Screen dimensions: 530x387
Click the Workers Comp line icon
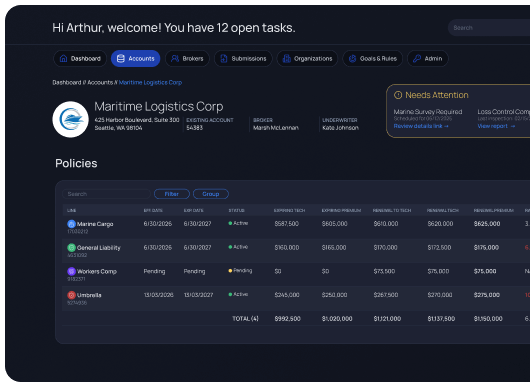71,271
